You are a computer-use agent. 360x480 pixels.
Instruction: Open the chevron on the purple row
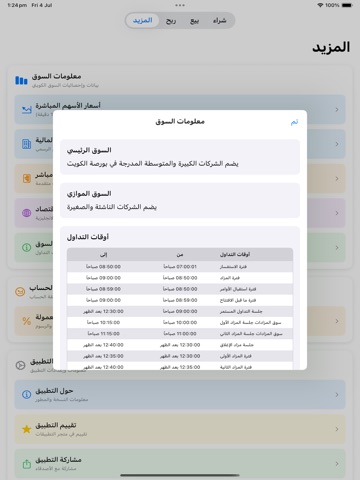(x=337, y=213)
